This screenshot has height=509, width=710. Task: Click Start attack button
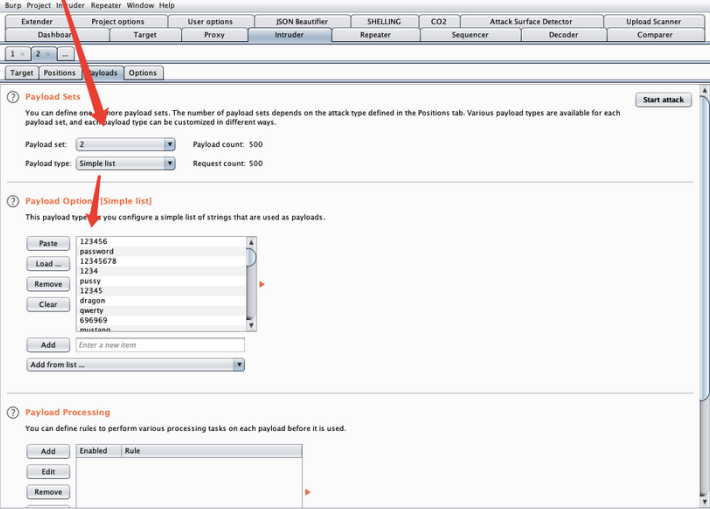[x=663, y=100]
